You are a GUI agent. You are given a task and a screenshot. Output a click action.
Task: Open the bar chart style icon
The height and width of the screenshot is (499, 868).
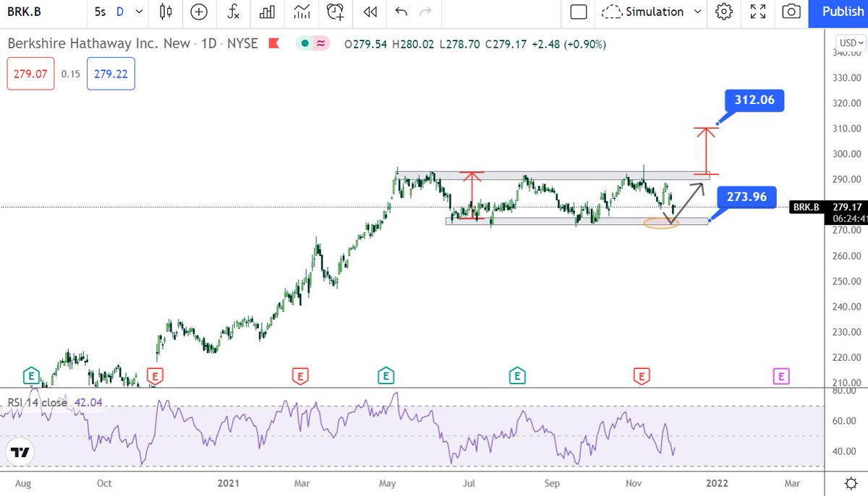coord(267,12)
